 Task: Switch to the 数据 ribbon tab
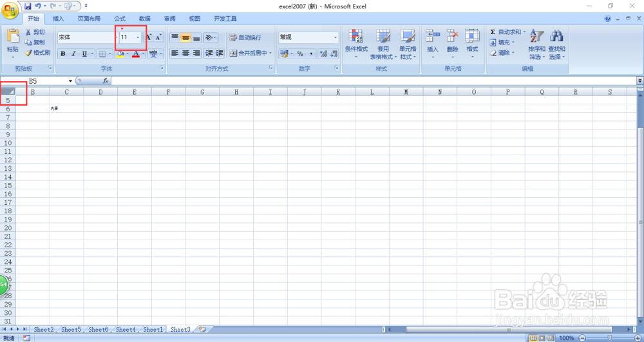(144, 19)
